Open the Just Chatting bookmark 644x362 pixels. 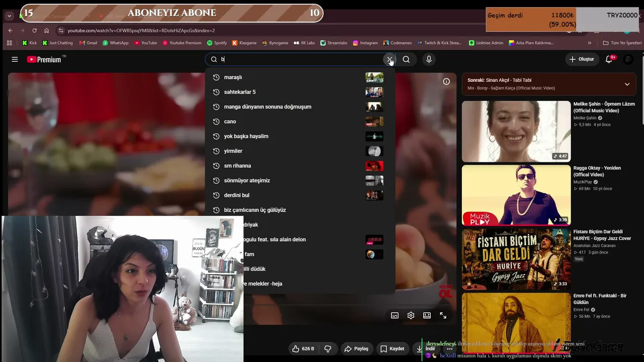(57, 43)
